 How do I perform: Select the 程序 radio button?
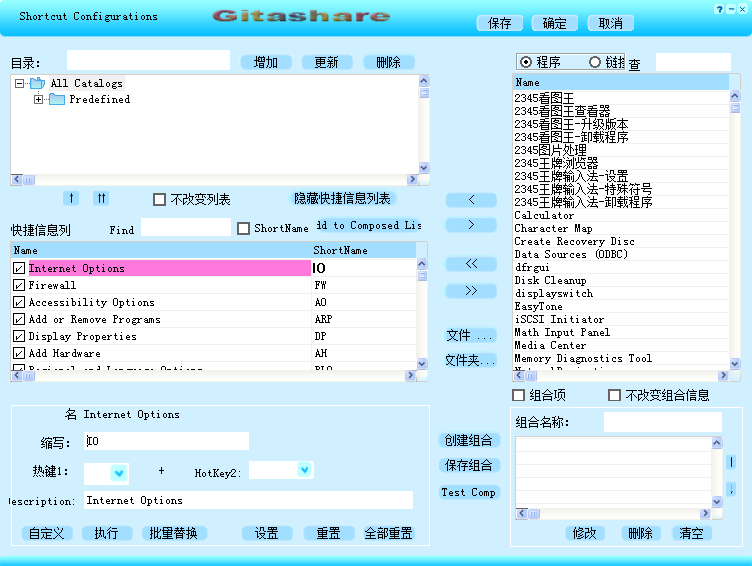coord(526,62)
